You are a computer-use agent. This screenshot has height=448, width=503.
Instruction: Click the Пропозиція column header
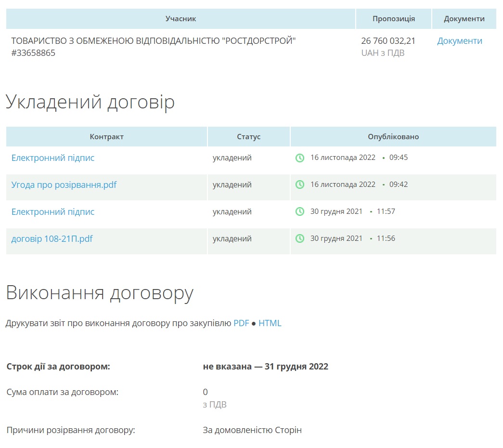[x=393, y=19]
